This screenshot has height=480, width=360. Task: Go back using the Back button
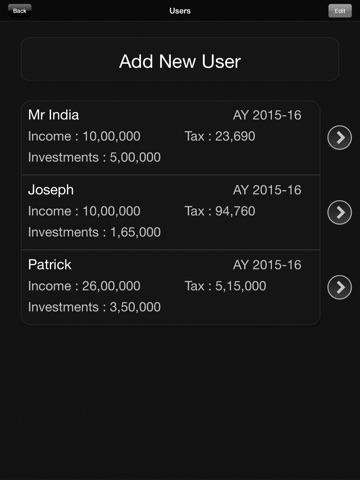pyautogui.click(x=19, y=11)
